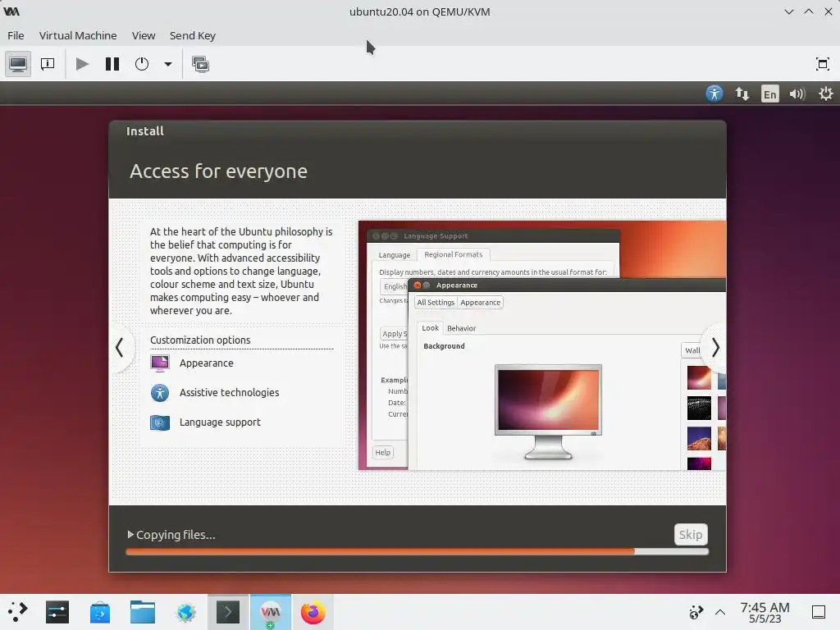Select the Look tab in Appearance

pyautogui.click(x=430, y=328)
